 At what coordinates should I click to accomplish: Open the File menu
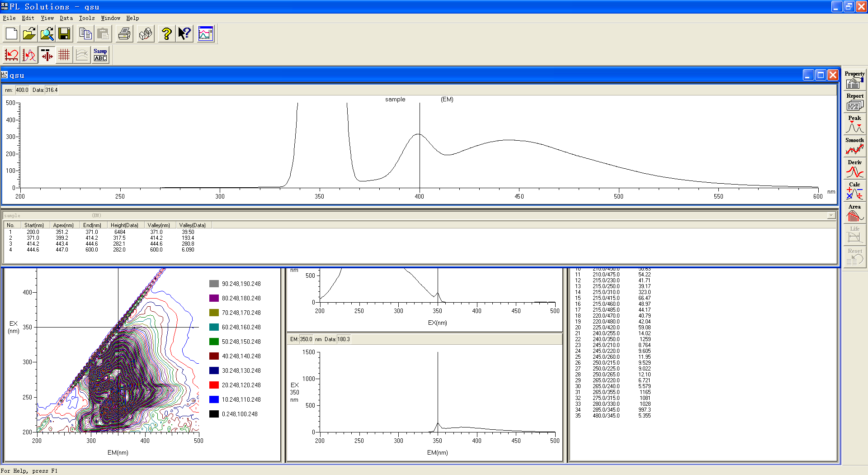tap(9, 18)
